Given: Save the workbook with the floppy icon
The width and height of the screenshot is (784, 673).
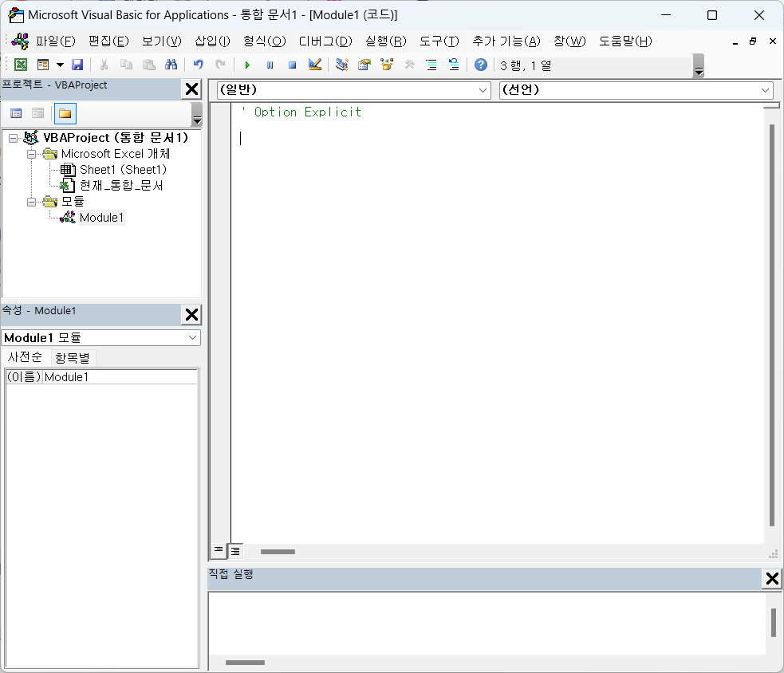Looking at the screenshot, I should [x=77, y=65].
